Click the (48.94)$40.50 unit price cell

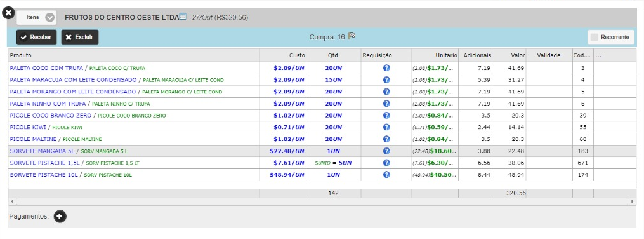(435, 175)
